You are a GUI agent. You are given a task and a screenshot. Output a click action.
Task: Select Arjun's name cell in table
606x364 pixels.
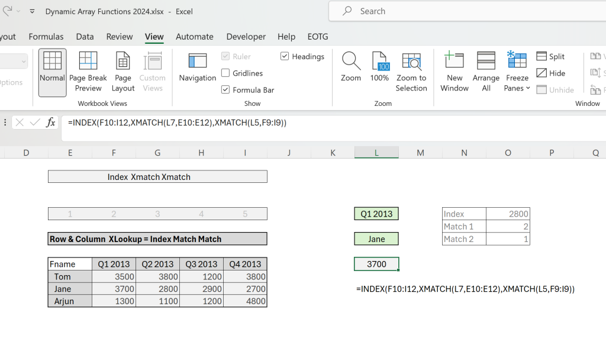point(70,301)
